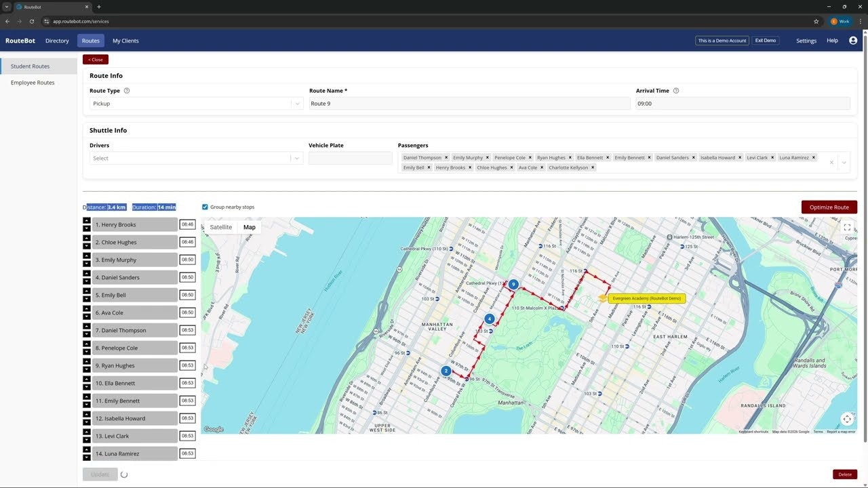This screenshot has width=868, height=488.
Task: Click This is a Demo Account button
Action: [722, 41]
